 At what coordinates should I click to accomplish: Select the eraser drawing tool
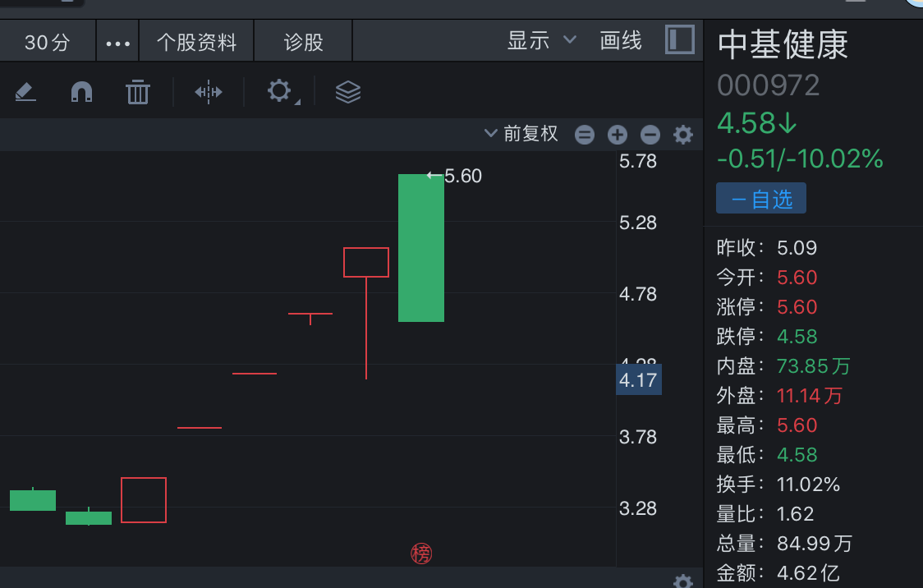[x=25, y=91]
